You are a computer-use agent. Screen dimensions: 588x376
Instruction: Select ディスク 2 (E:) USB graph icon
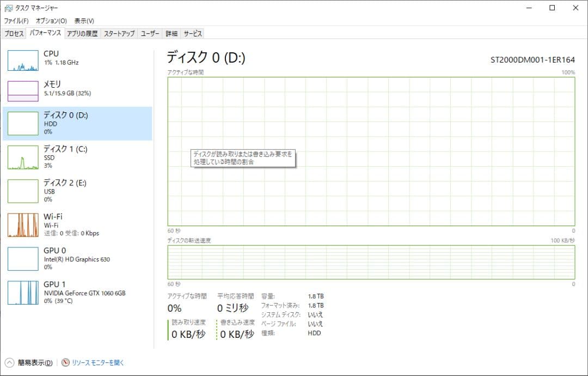point(23,192)
